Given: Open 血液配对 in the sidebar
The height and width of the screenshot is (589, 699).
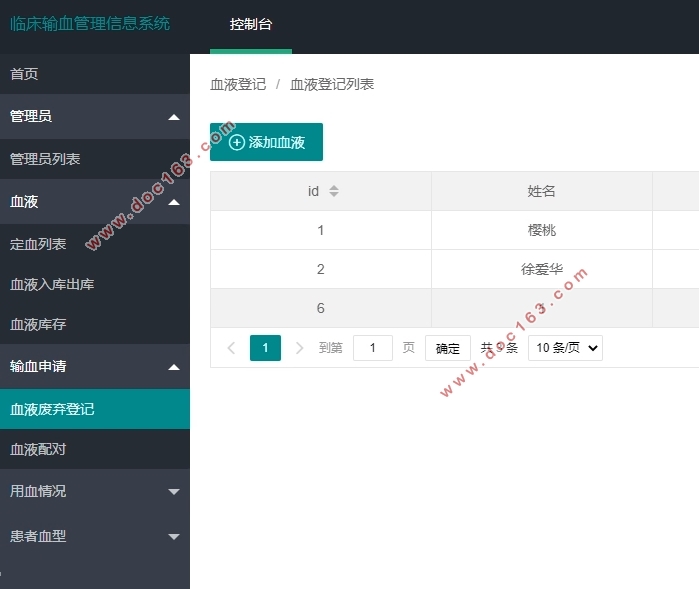Looking at the screenshot, I should tap(95, 449).
